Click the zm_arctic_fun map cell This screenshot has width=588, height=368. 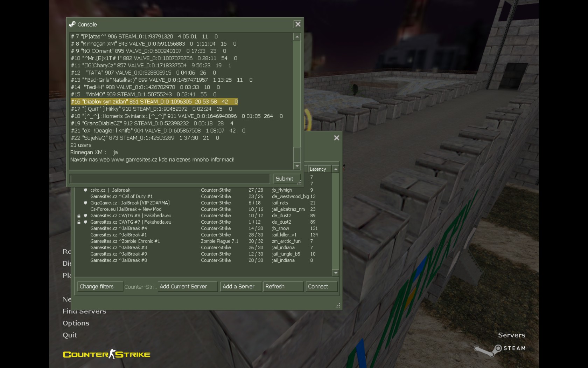tap(286, 241)
